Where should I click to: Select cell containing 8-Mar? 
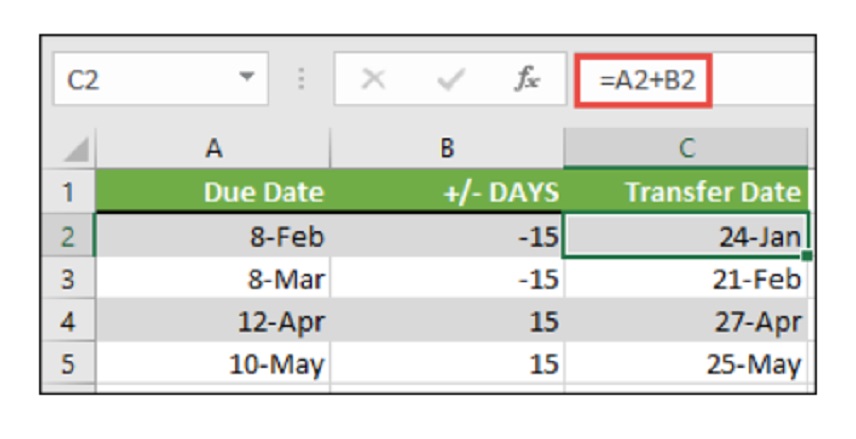[213, 279]
